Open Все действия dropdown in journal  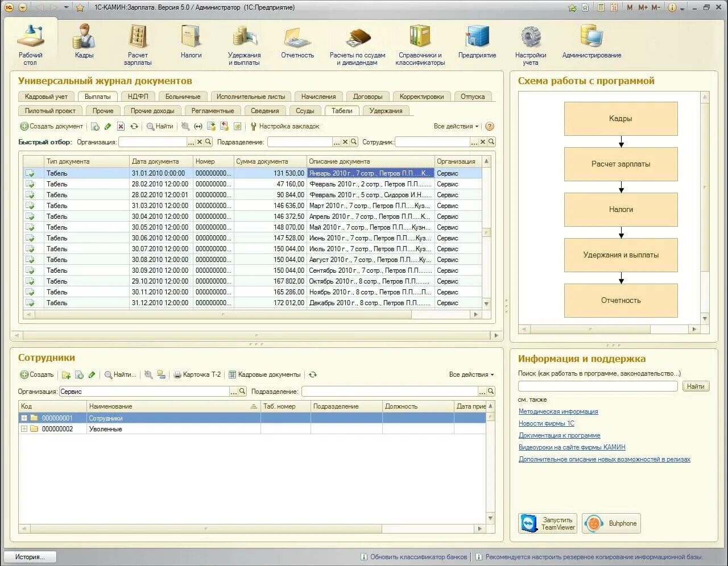[456, 126]
